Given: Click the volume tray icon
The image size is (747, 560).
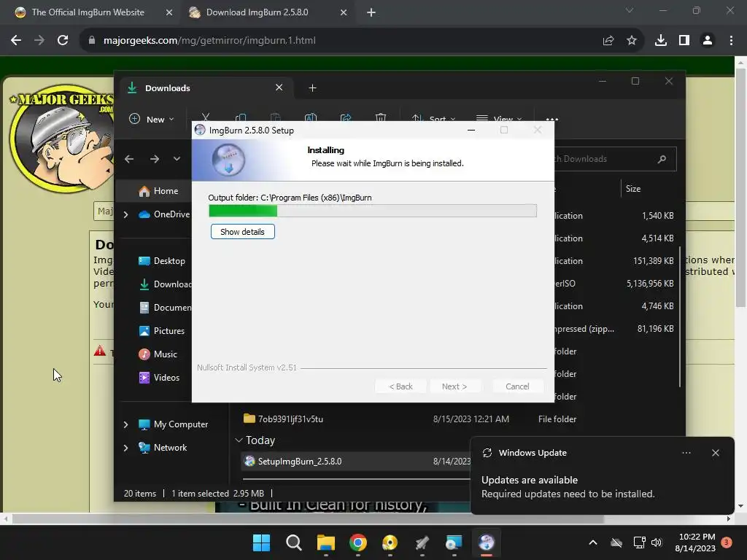Looking at the screenshot, I should 657,542.
